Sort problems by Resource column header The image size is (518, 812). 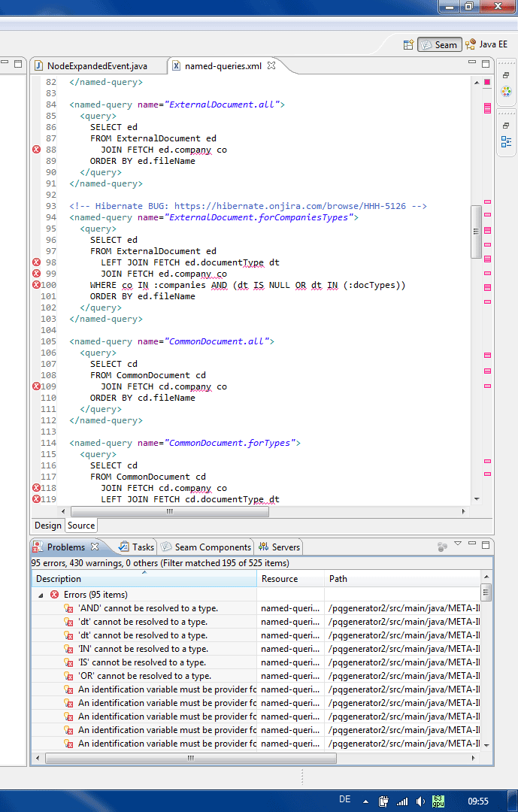pos(280,579)
